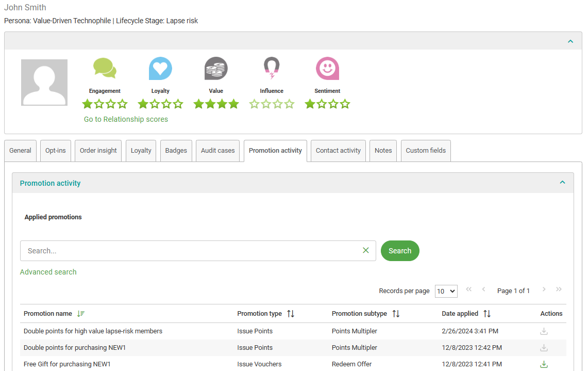
Task: Clear the search box with the X icon
Action: (366, 250)
